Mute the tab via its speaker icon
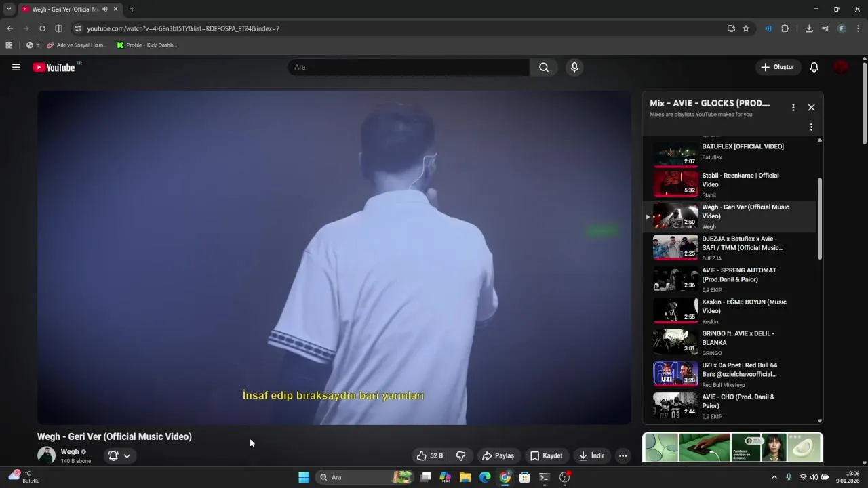This screenshot has height=488, width=868. 104,9
